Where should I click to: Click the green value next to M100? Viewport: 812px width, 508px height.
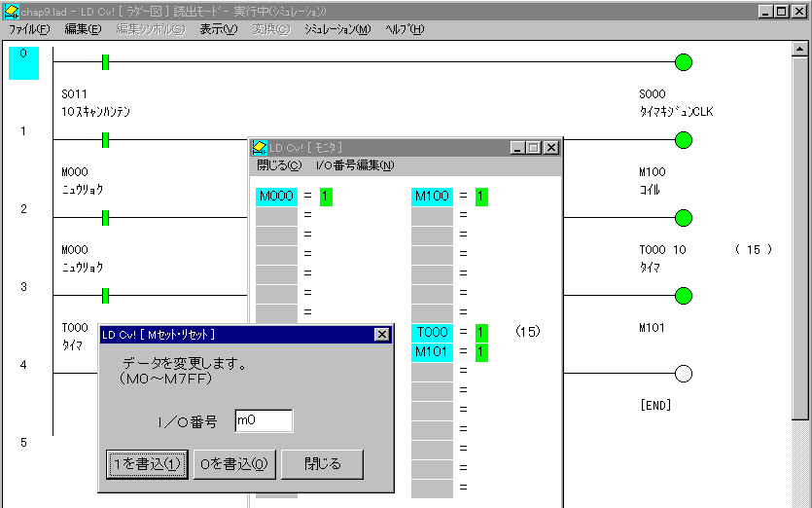[481, 197]
